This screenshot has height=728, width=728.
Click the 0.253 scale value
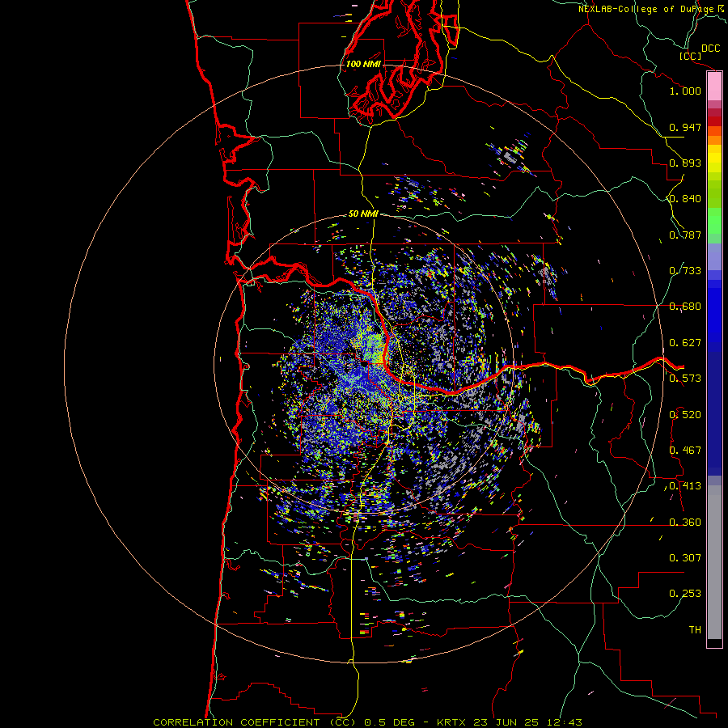(x=685, y=594)
